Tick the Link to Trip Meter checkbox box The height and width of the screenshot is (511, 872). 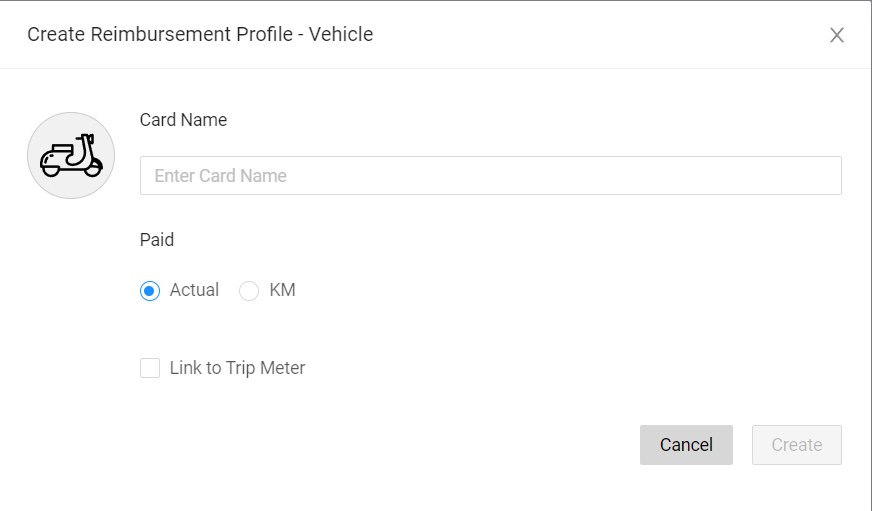pyautogui.click(x=150, y=368)
